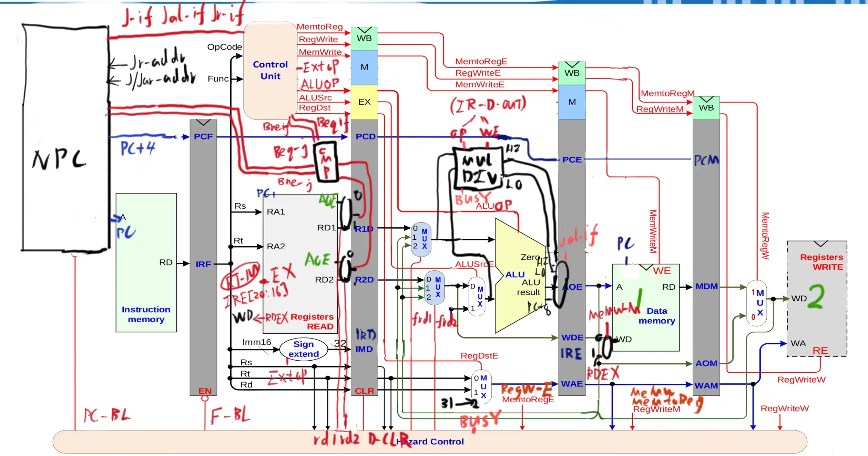Select the handwritten MUL DIV box
Viewport: 868px width, 456px height.
click(x=478, y=169)
